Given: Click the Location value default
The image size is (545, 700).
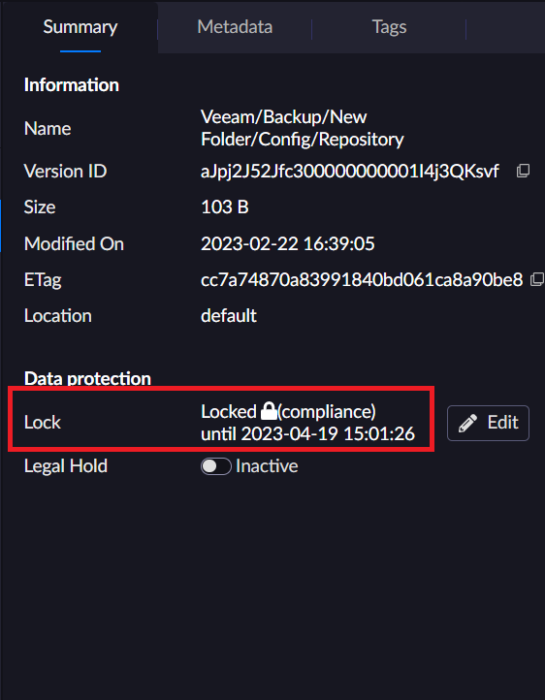Looking at the screenshot, I should point(229,316).
